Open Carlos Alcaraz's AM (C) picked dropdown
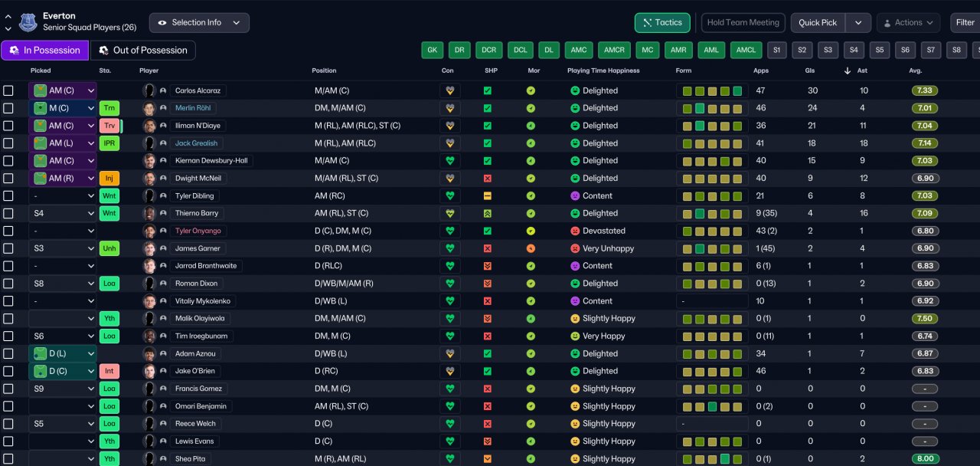This screenshot has height=466, width=980. coord(63,90)
